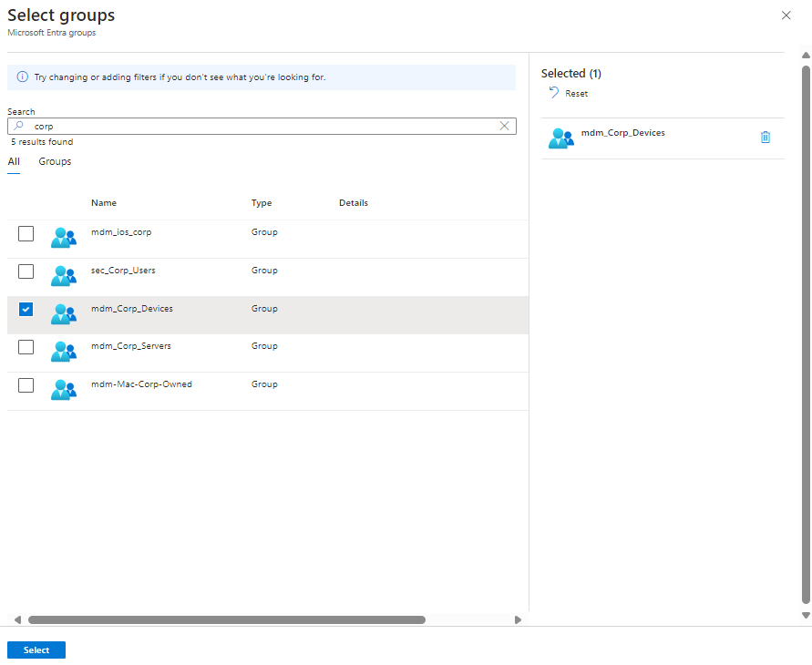Clear the search box with X icon
The width and height of the screenshot is (812, 665).
click(x=504, y=127)
